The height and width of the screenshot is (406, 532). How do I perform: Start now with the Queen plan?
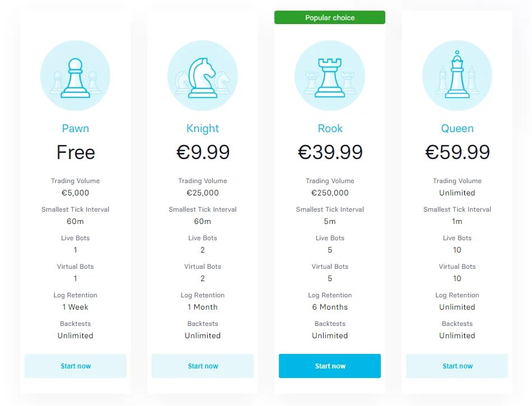457,366
